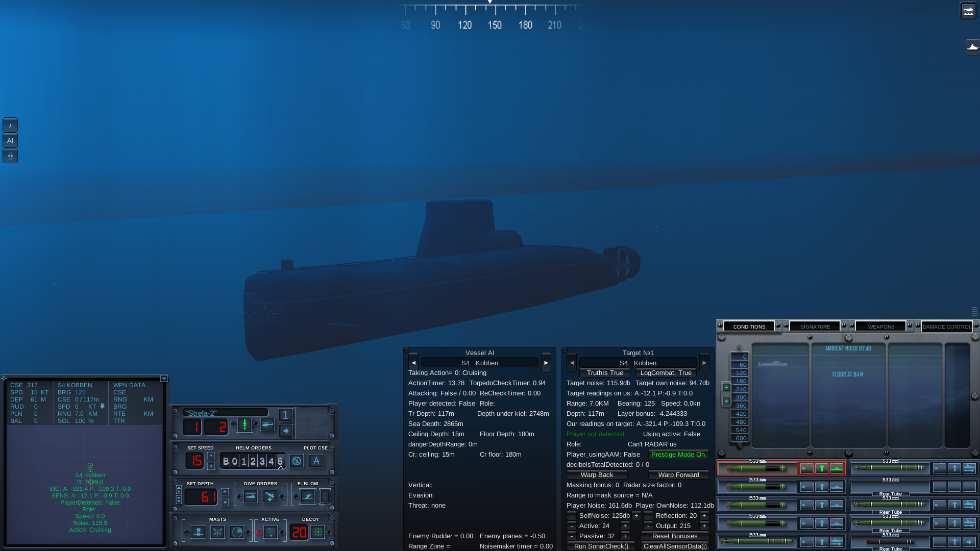Activate the emergency blow
The height and width of the screenshot is (551, 980).
pyautogui.click(x=308, y=496)
